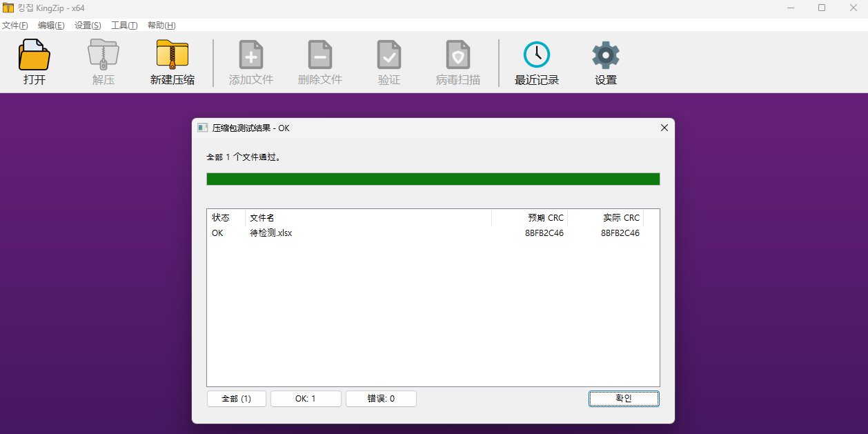868x434 pixels.
Task: Open the 文件(F) menu
Action: click(14, 26)
